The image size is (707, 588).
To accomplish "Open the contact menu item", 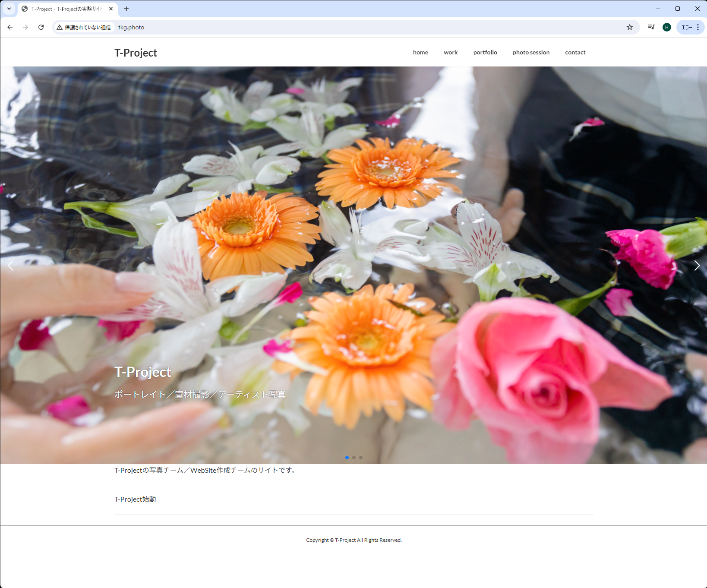I will pyautogui.click(x=575, y=52).
